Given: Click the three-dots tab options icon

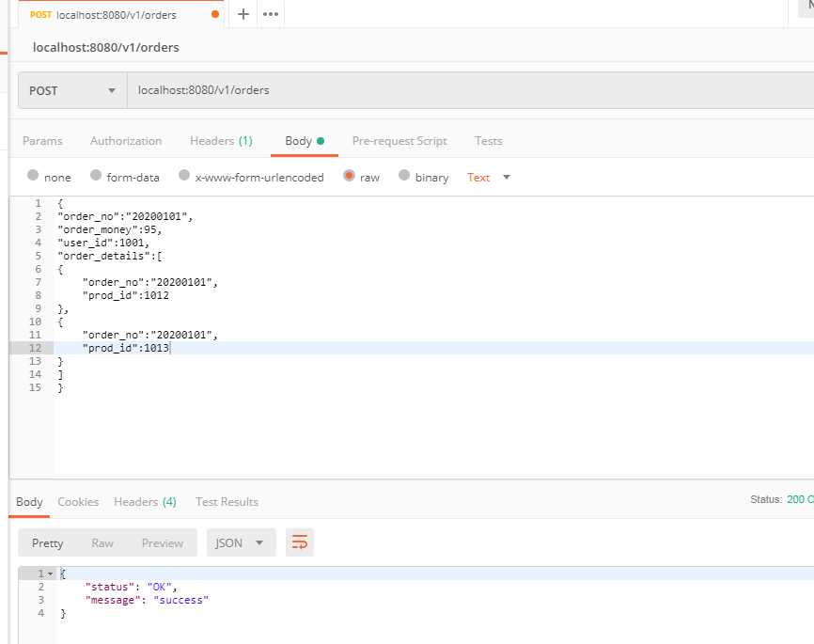Looking at the screenshot, I should click(271, 14).
